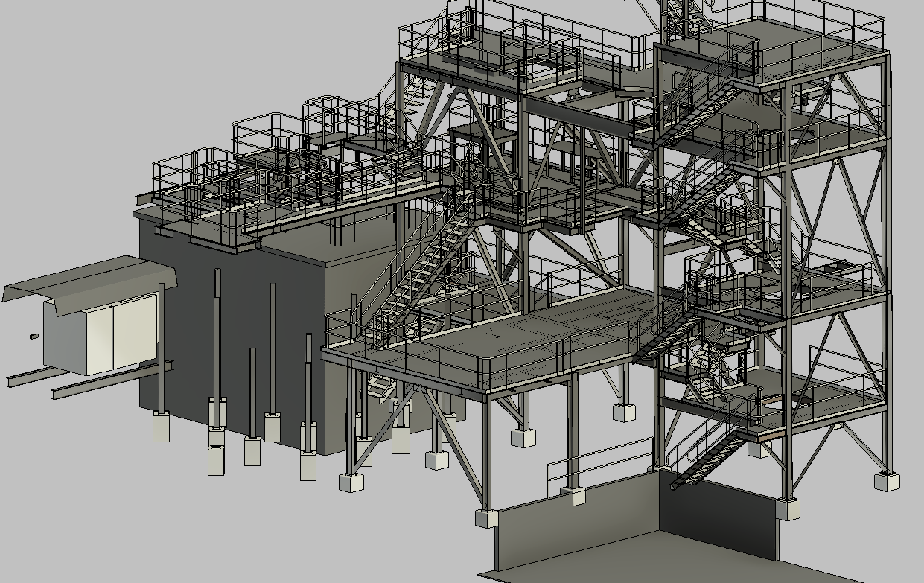Select the lowest staircase descending into the pit
The height and width of the screenshot is (583, 924).
(x=707, y=462)
